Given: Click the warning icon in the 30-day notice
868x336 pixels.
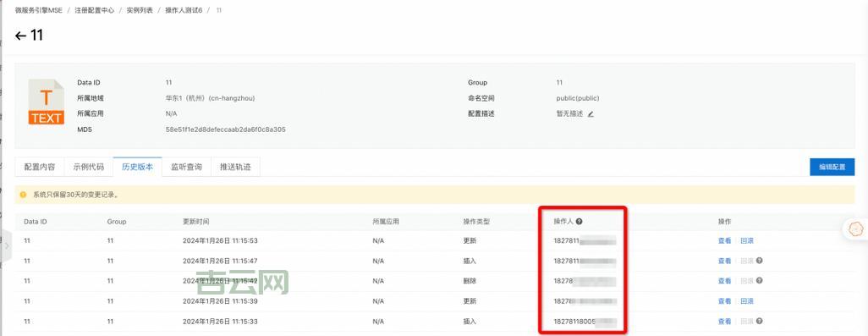Looking at the screenshot, I should pos(23,195).
